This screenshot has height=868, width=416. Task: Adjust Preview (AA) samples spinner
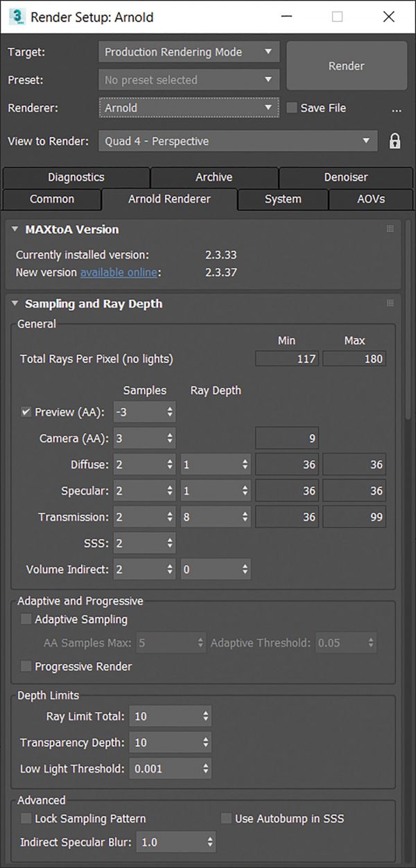170,412
